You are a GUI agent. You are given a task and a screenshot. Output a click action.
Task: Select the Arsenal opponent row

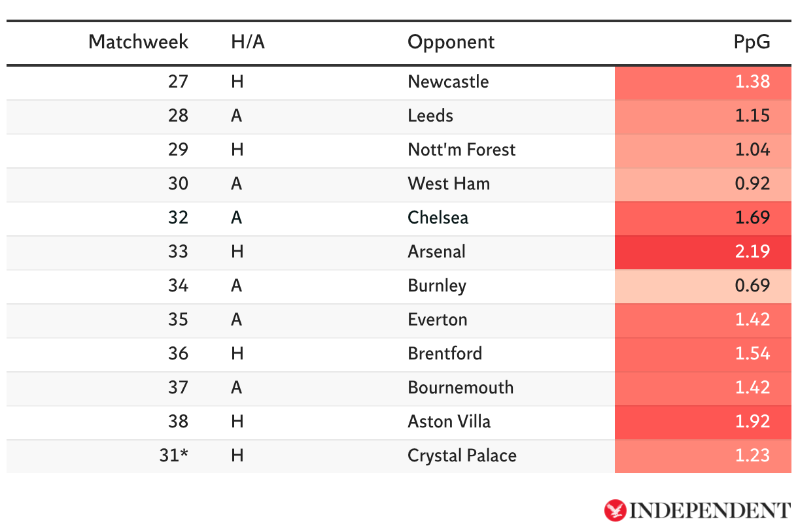[x=436, y=252]
